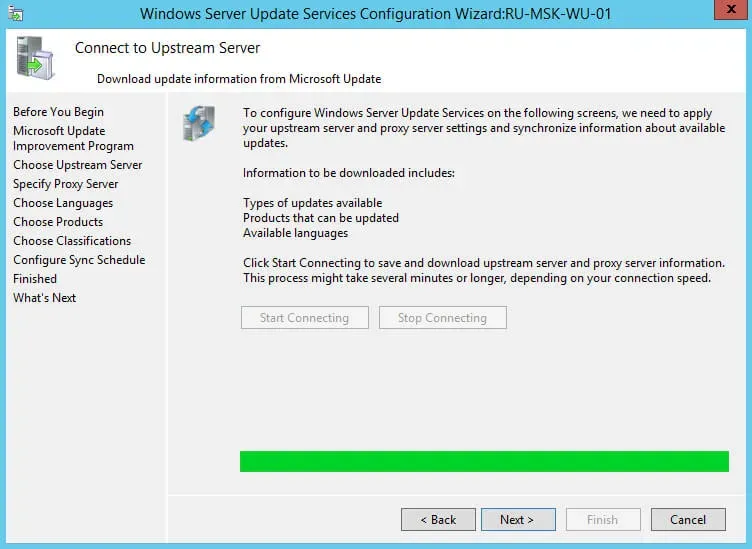Viewport: 752px width, 549px height.
Task: Click the server with green arrow header icon
Action: tap(35, 58)
